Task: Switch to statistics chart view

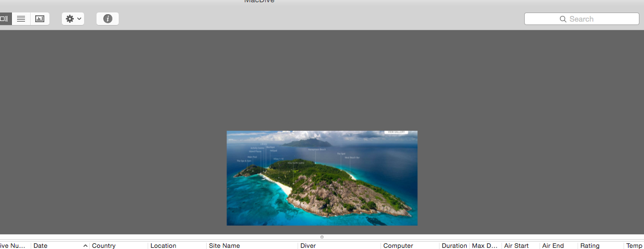Action: pos(40,19)
